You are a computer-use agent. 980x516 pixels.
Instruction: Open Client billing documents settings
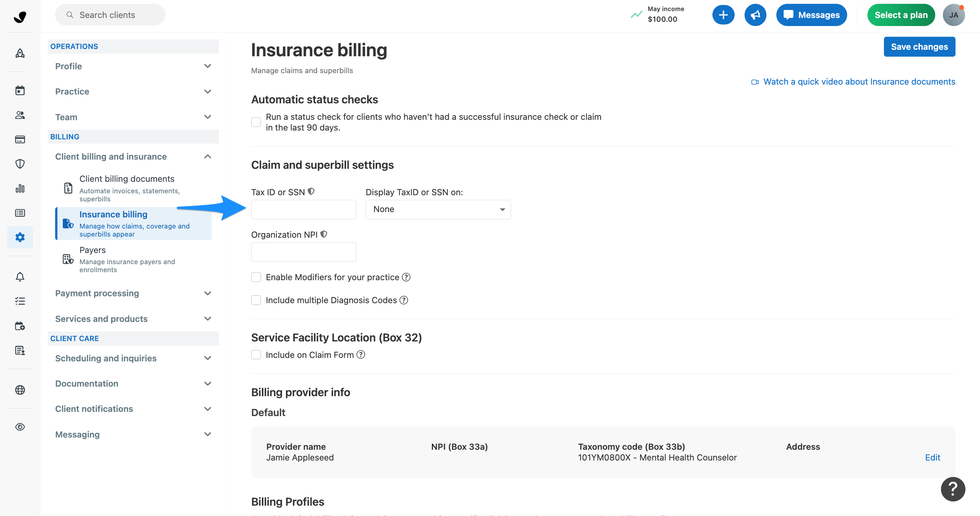point(134,188)
